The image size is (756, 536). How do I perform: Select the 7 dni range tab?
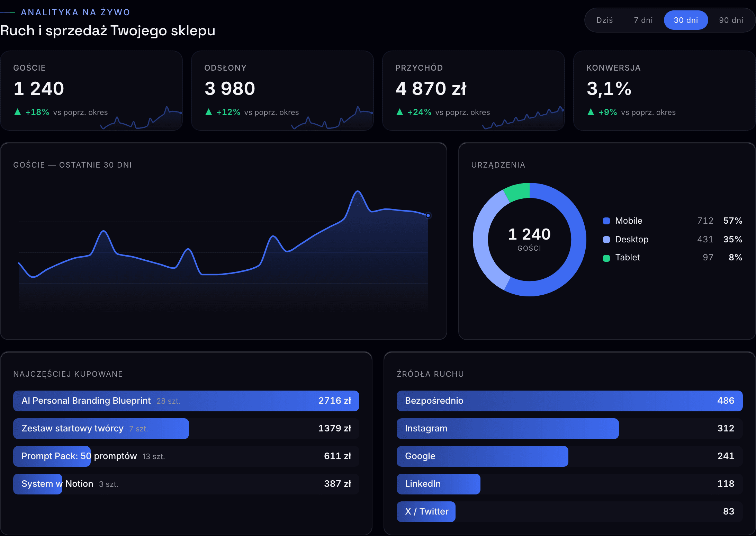tap(643, 20)
